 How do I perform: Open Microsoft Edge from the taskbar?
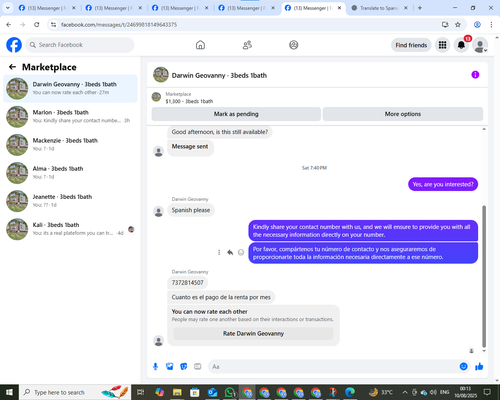pos(350,392)
